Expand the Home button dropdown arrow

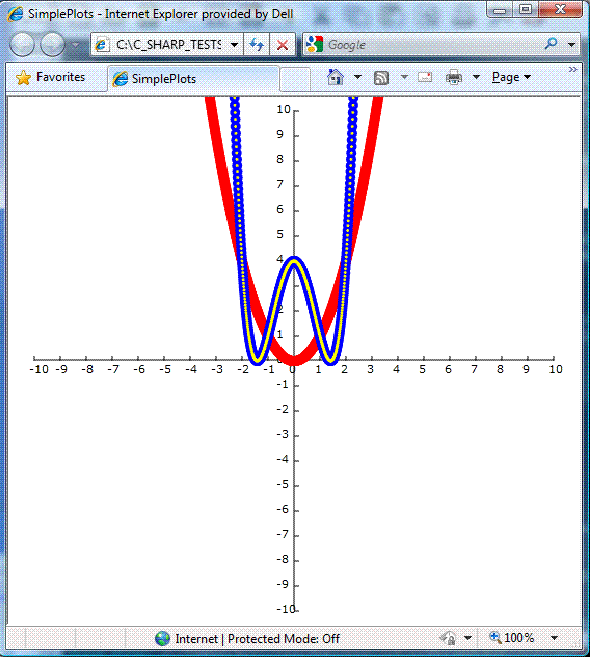tap(357, 77)
